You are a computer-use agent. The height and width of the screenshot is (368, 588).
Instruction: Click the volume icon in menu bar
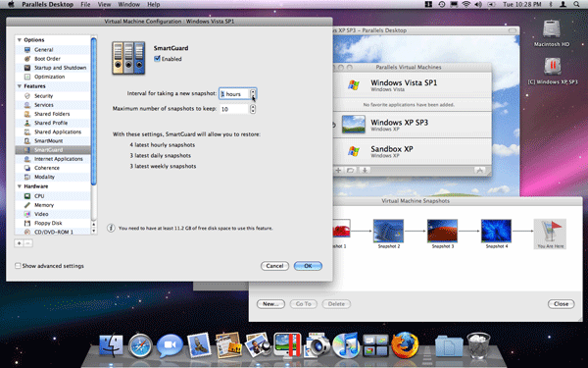[478, 5]
